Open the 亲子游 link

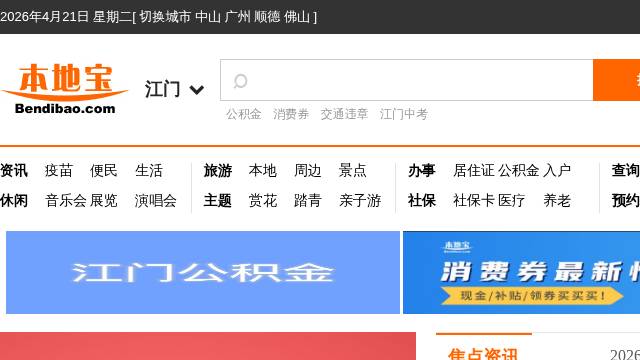pyautogui.click(x=360, y=200)
